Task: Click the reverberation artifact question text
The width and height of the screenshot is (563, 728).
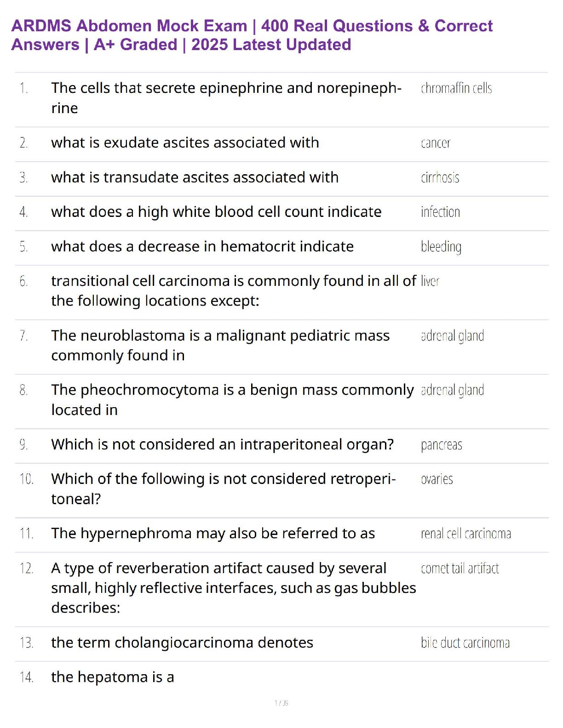Action: [233, 588]
